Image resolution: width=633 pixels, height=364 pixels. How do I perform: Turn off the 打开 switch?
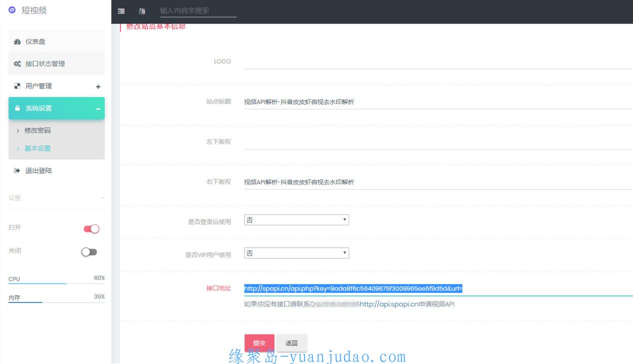(91, 229)
